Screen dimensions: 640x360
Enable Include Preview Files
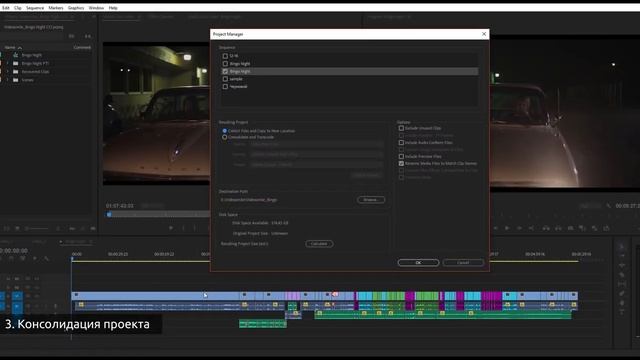click(x=401, y=156)
